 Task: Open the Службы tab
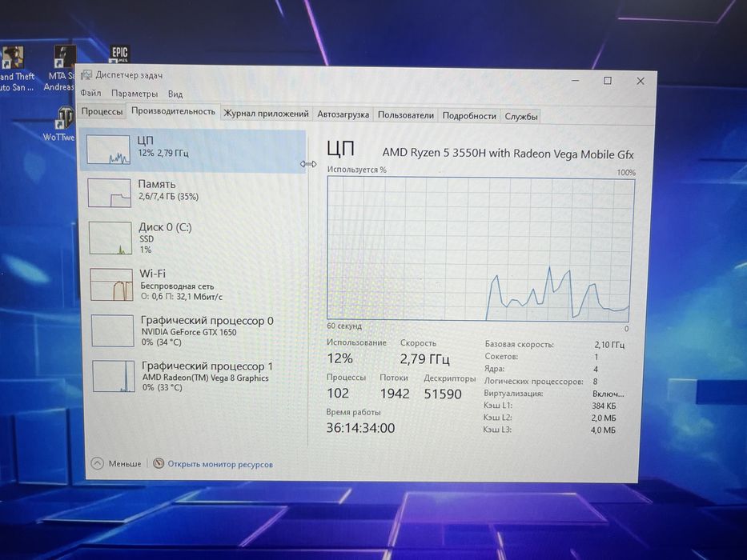pyautogui.click(x=521, y=116)
